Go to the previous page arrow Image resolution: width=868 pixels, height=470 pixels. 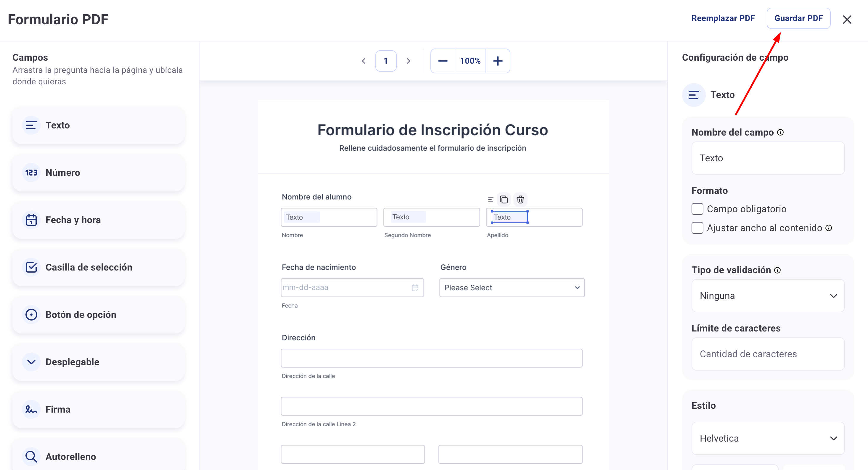click(364, 61)
